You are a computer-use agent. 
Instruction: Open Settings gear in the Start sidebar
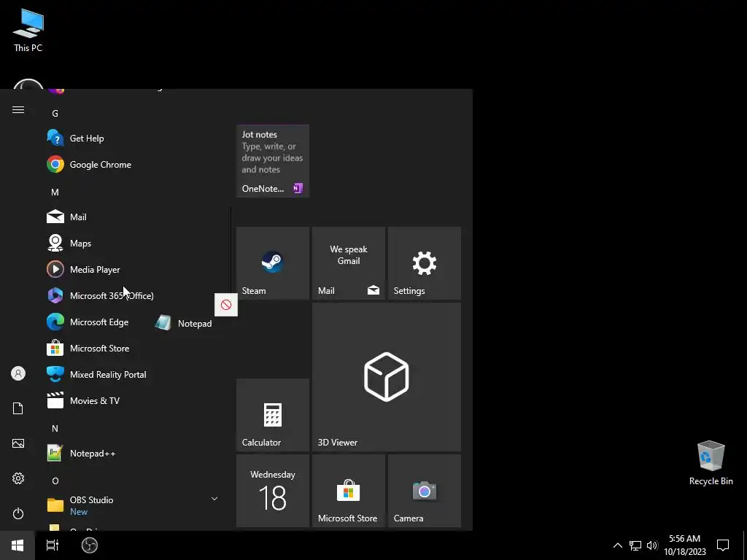tap(18, 478)
